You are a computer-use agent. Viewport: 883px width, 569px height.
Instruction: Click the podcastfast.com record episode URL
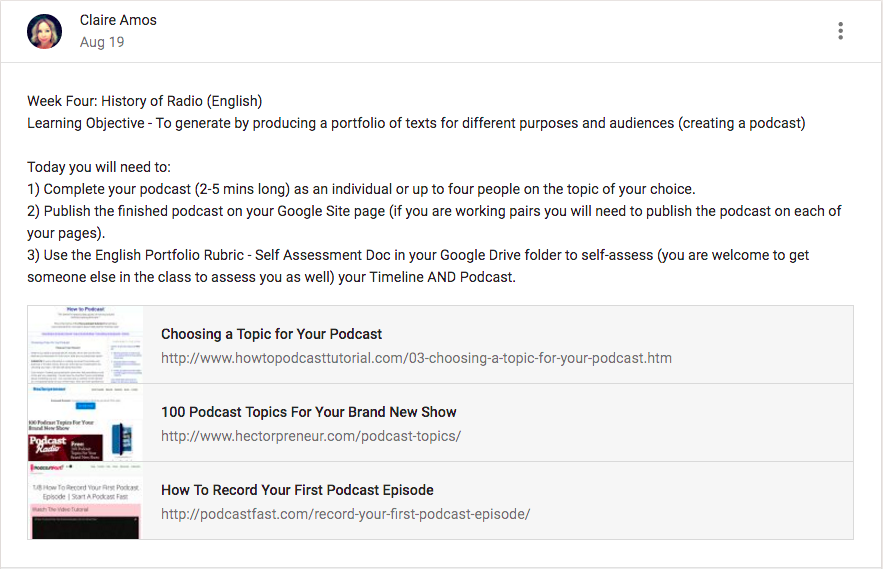pyautogui.click(x=345, y=514)
